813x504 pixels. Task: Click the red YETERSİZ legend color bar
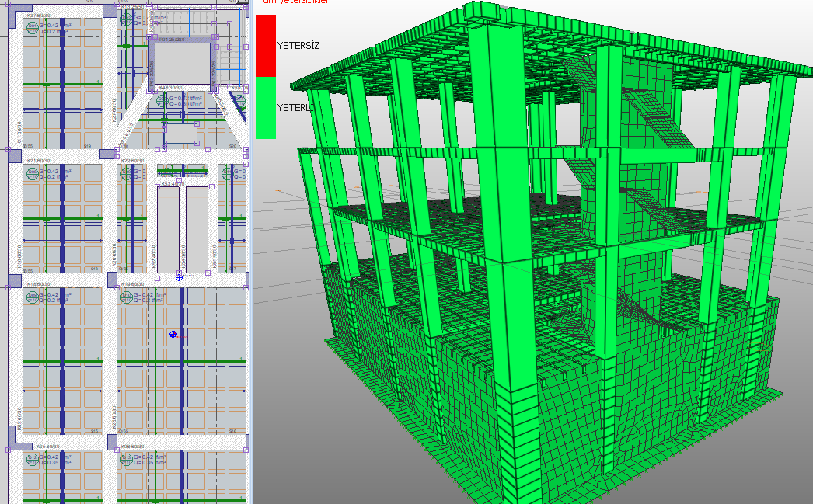click(266, 45)
